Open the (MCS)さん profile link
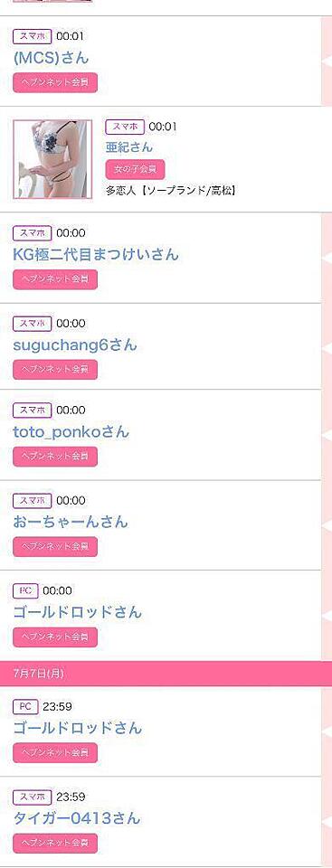 click(51, 58)
